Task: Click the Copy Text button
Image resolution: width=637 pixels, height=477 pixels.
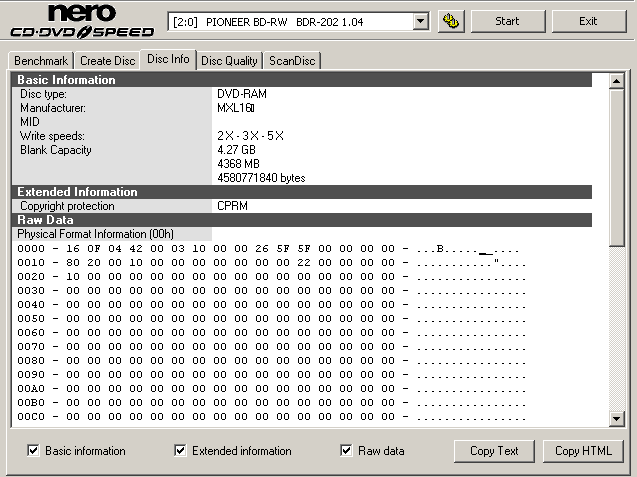Action: click(494, 451)
